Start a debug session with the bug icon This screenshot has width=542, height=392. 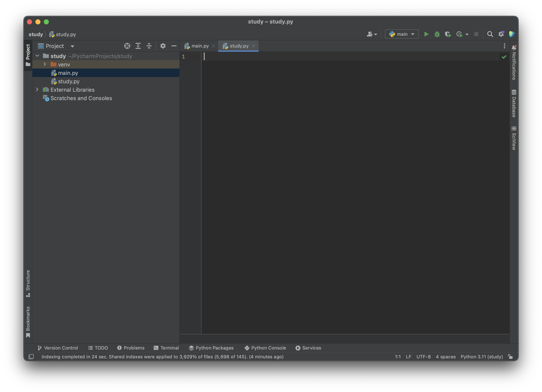tap(437, 34)
